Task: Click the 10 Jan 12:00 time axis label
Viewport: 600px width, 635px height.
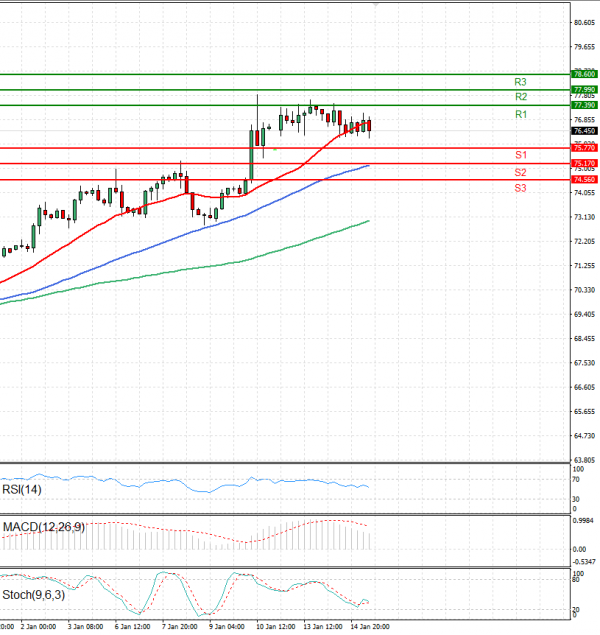Action: [x=275, y=627]
